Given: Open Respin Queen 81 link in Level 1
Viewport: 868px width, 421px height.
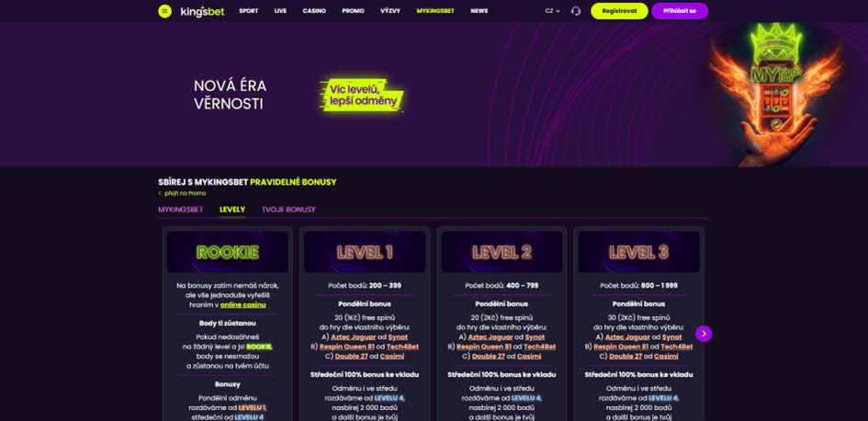Looking at the screenshot, I should pyautogui.click(x=347, y=347).
